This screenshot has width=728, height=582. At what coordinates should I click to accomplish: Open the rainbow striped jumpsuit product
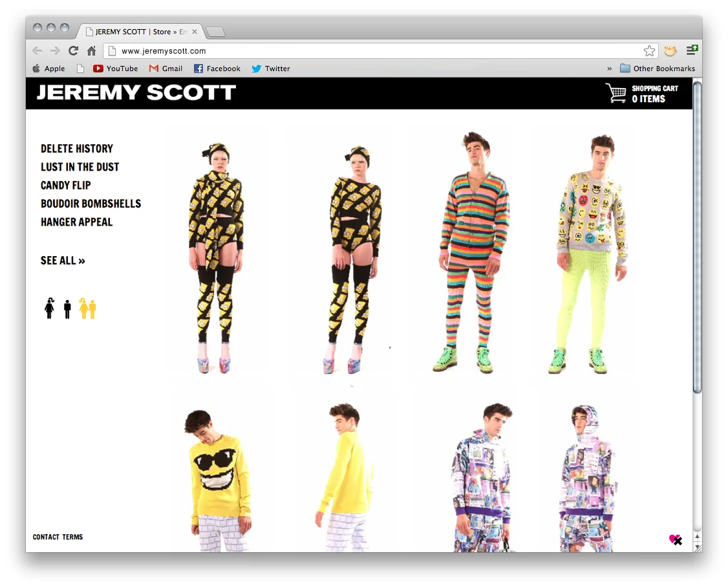coord(473,253)
